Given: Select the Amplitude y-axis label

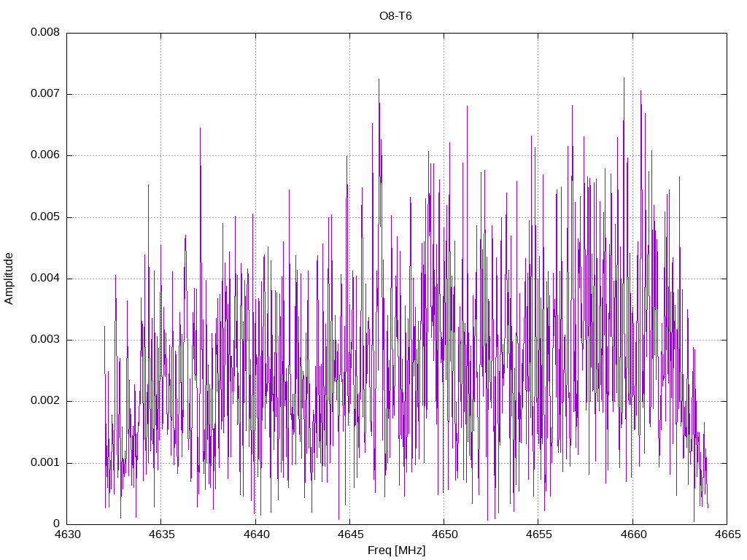Looking at the screenshot, I should coord(9,279).
